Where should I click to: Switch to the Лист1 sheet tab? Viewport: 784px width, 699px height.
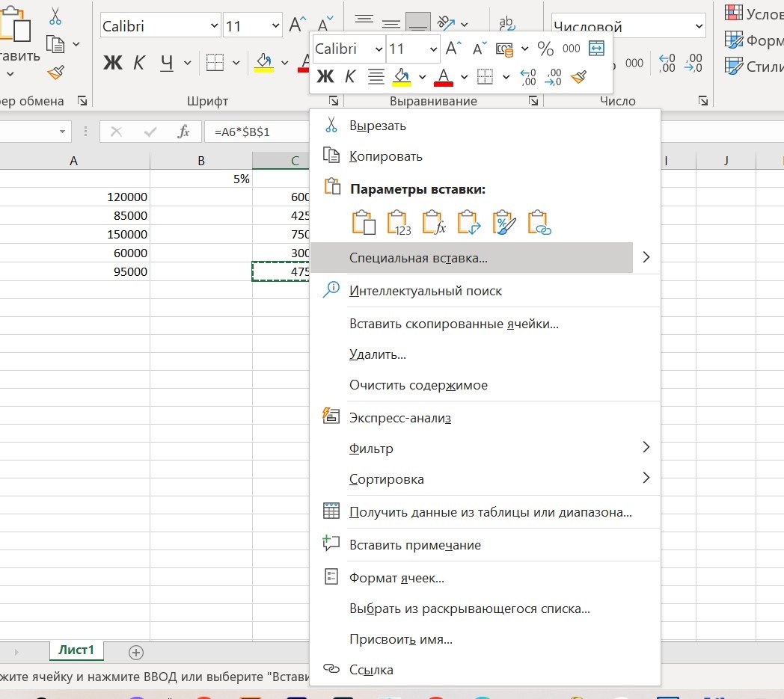76,650
